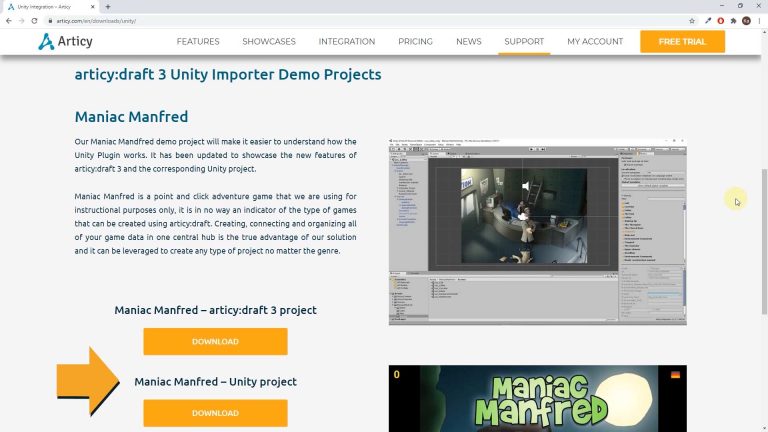This screenshot has width=768, height=432.
Task: Go back in browser history
Action: 9,21
